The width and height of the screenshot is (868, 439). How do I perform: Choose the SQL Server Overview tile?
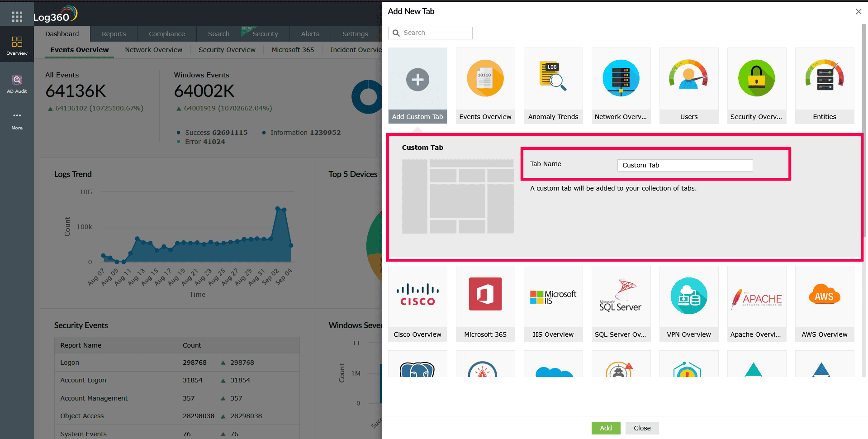coord(621,303)
